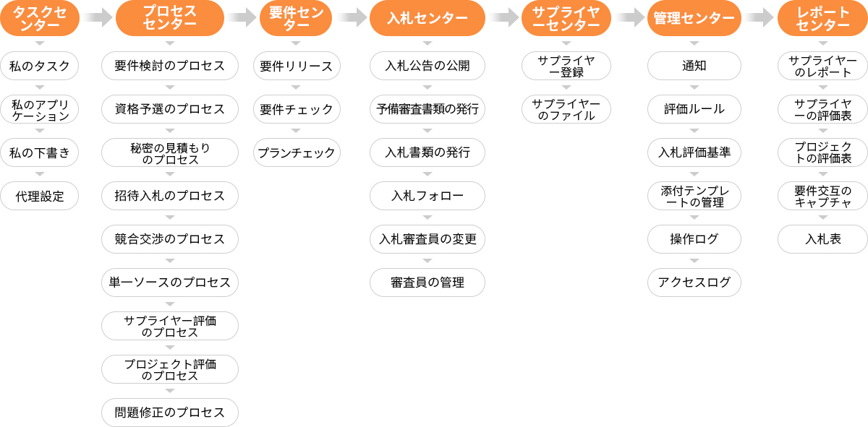868x427 pixels.
Task: Select 代理設定 option
Action: [39, 196]
